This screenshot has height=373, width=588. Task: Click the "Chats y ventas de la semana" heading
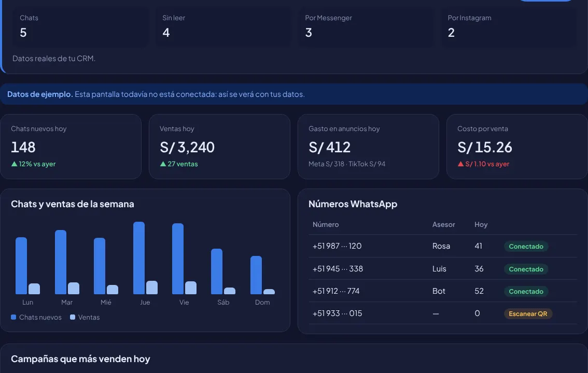(x=73, y=204)
